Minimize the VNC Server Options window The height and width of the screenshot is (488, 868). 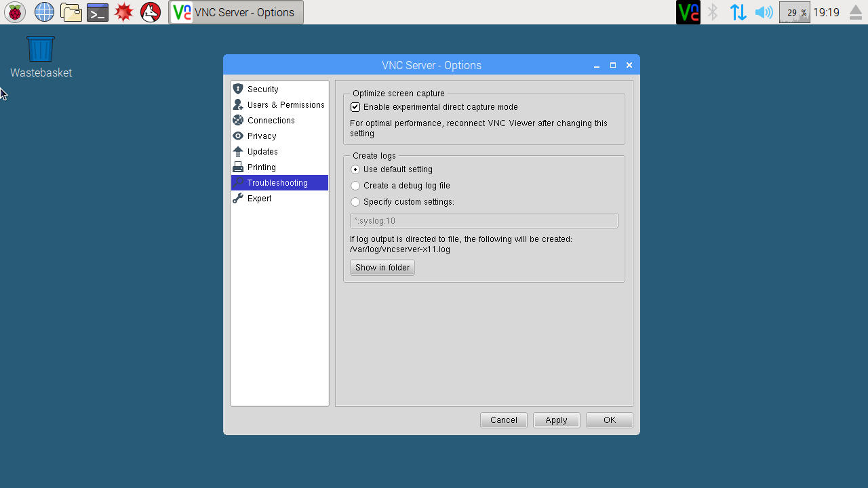click(597, 66)
